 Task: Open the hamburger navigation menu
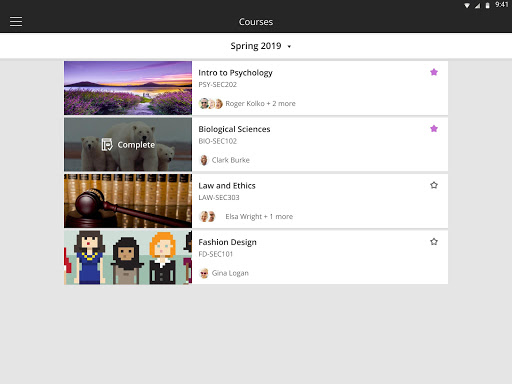coord(16,22)
